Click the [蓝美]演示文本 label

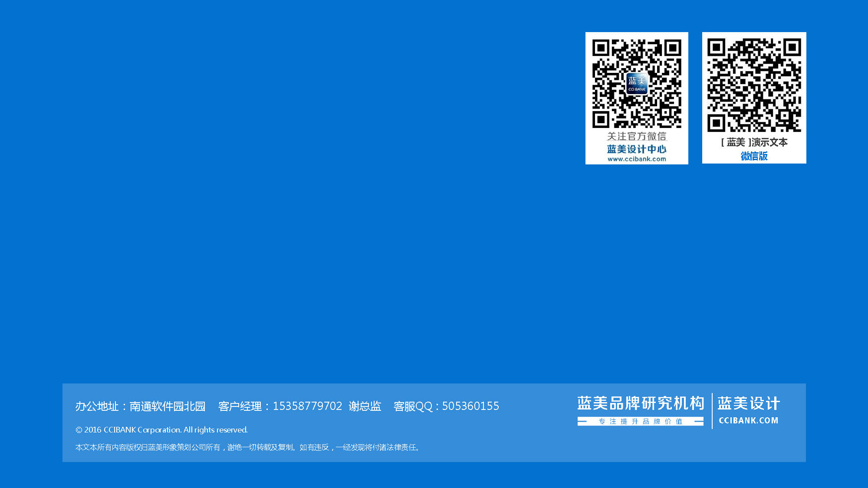click(x=754, y=142)
